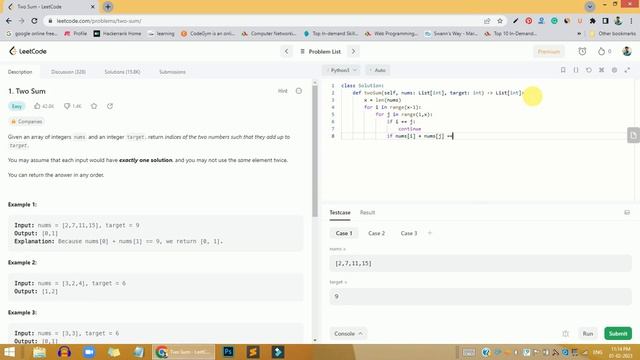Open CodeGym bookmark
This screenshot has height=360, width=640.
208,33
